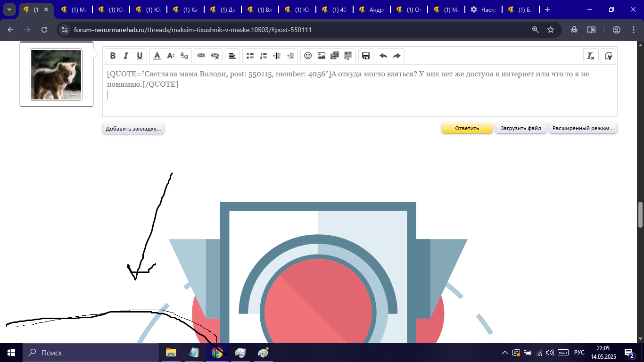
Task: Click the zoom magnifier in address bar
Action: coord(535,30)
